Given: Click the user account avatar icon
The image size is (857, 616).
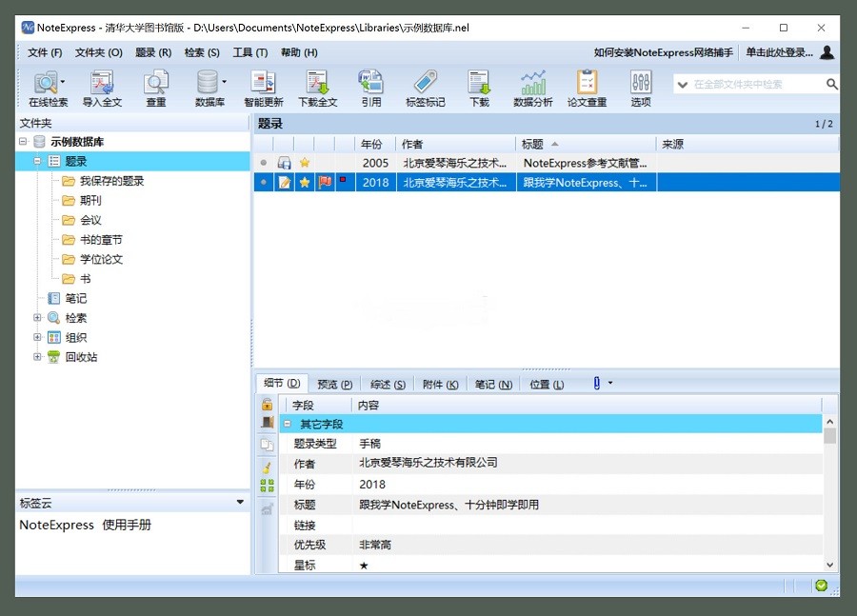Looking at the screenshot, I should [827, 52].
